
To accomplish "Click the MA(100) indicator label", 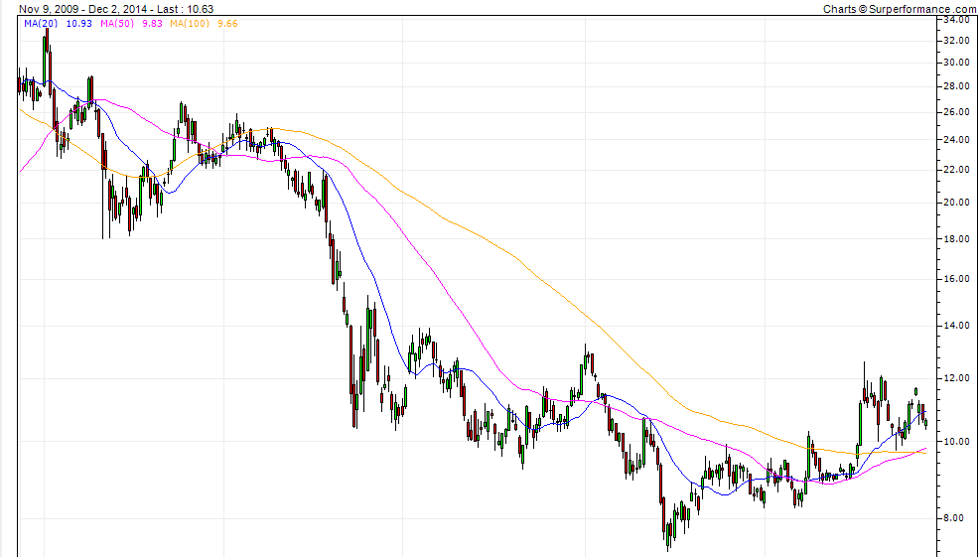I will [x=190, y=23].
